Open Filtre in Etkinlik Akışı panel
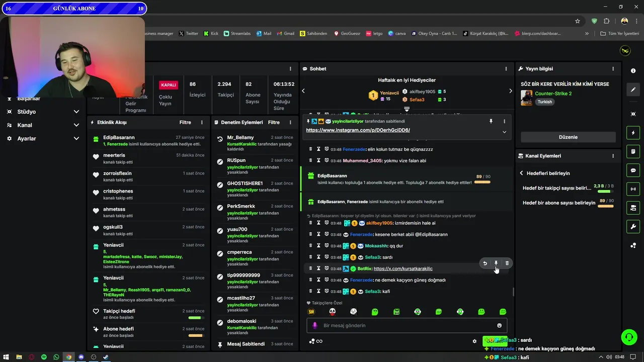The height and width of the screenshot is (362, 644). tap(185, 122)
